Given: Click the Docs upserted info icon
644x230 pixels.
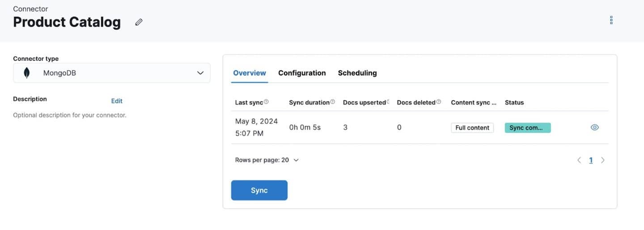Looking at the screenshot, I should tap(388, 102).
